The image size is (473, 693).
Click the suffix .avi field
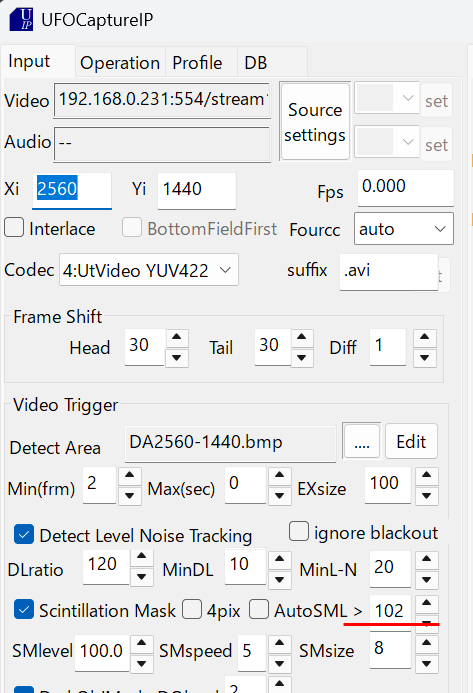[389, 272]
